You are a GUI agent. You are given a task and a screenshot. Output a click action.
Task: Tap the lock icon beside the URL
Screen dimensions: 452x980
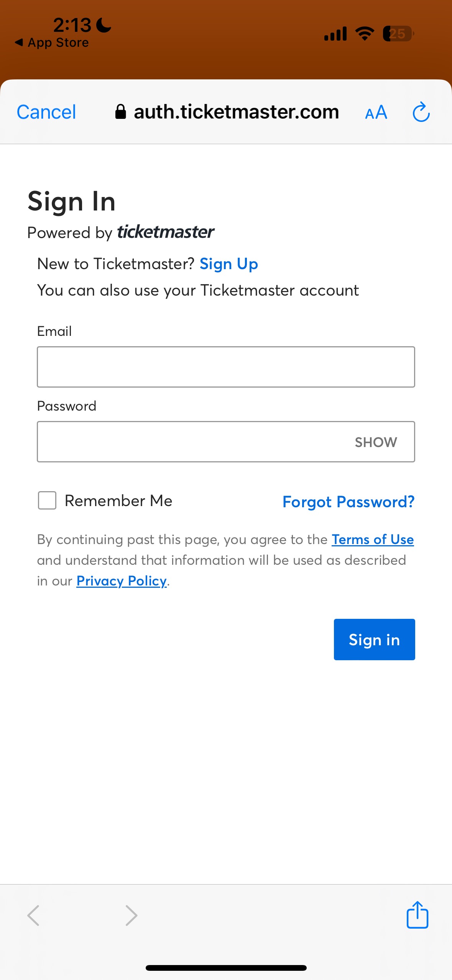[x=120, y=112]
